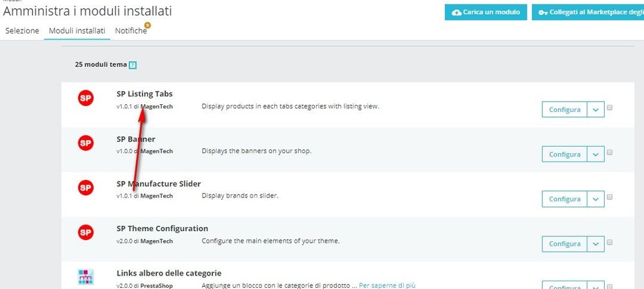Tick the checkbox for SP Manufacture Slider
Image resolution: width=644 pixels, height=289 pixels.
pyautogui.click(x=609, y=197)
